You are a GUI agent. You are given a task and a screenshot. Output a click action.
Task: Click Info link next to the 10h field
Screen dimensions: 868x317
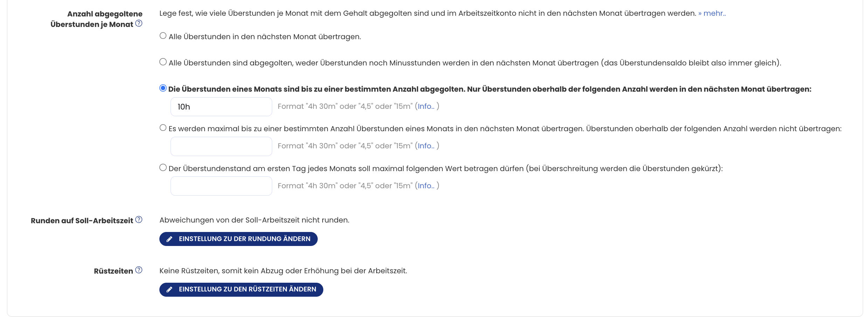[426, 106]
